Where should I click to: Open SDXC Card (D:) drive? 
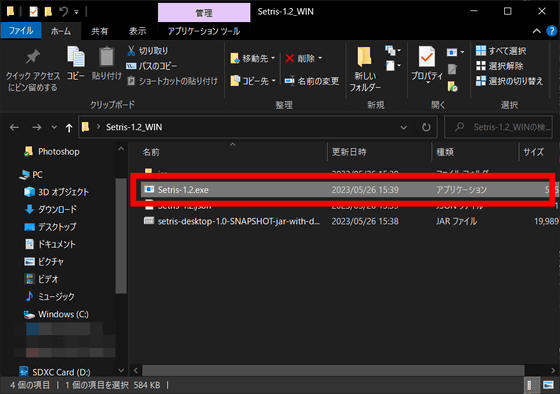(x=55, y=372)
